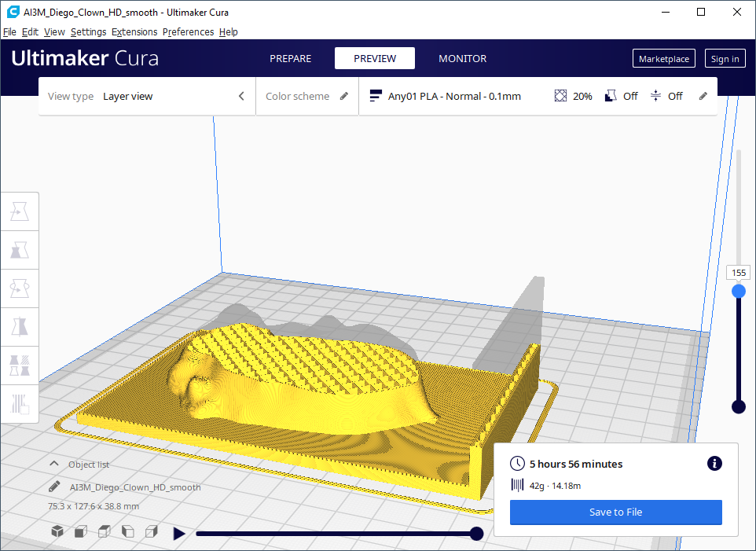This screenshot has width=756, height=551.
Task: Click the Save to File button
Action: 615,512
